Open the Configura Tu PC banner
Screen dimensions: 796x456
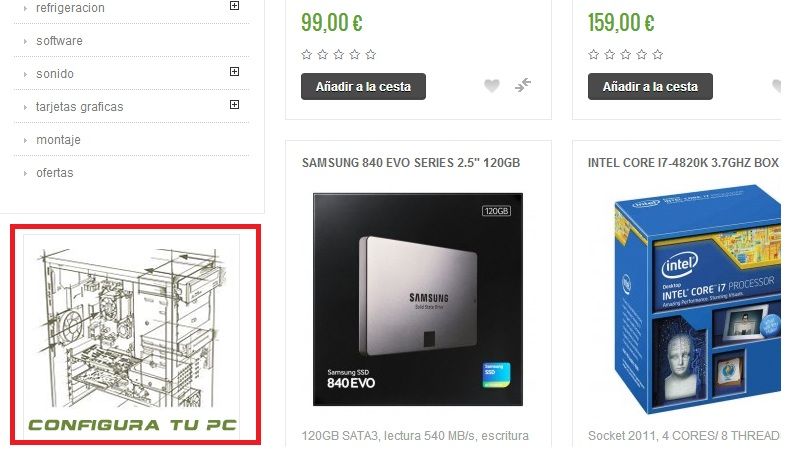(135, 335)
